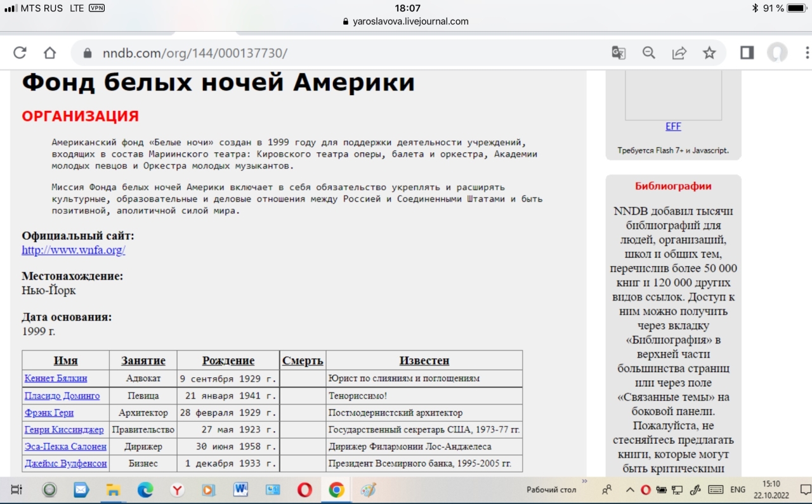The height and width of the screenshot is (504, 812).
Task: Sort the table by the Известен column
Action: click(424, 360)
